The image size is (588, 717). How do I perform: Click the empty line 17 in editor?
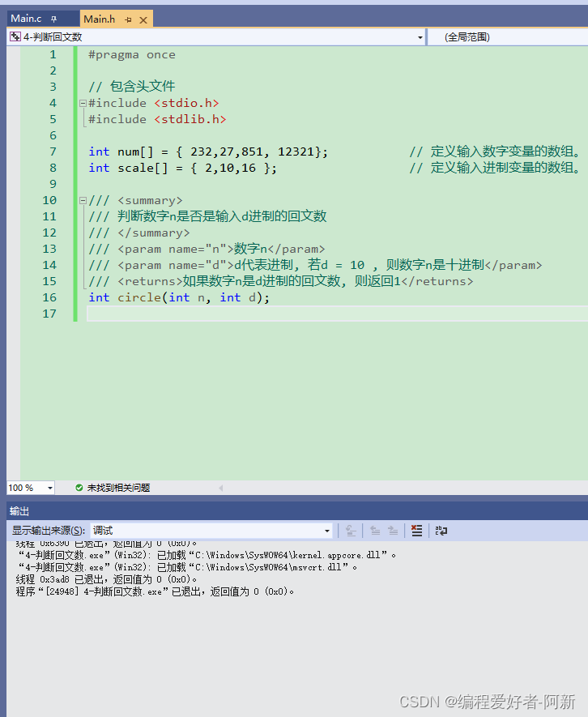point(337,314)
